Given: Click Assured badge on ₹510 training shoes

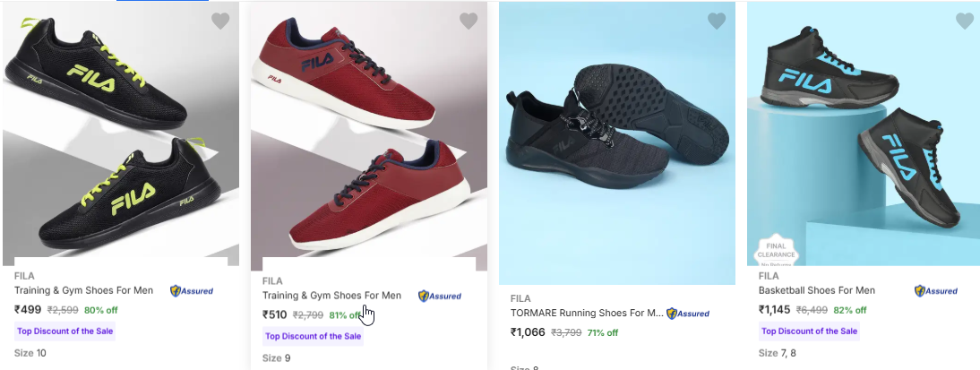Looking at the screenshot, I should tap(440, 296).
